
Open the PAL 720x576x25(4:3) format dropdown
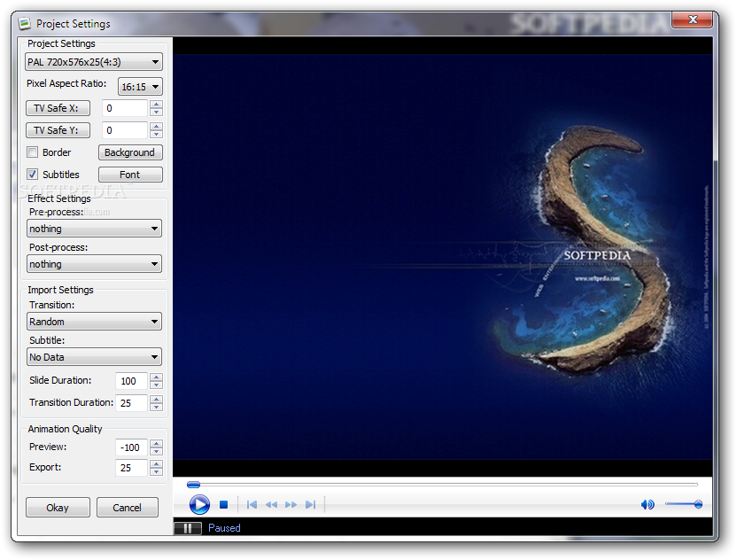coord(94,62)
